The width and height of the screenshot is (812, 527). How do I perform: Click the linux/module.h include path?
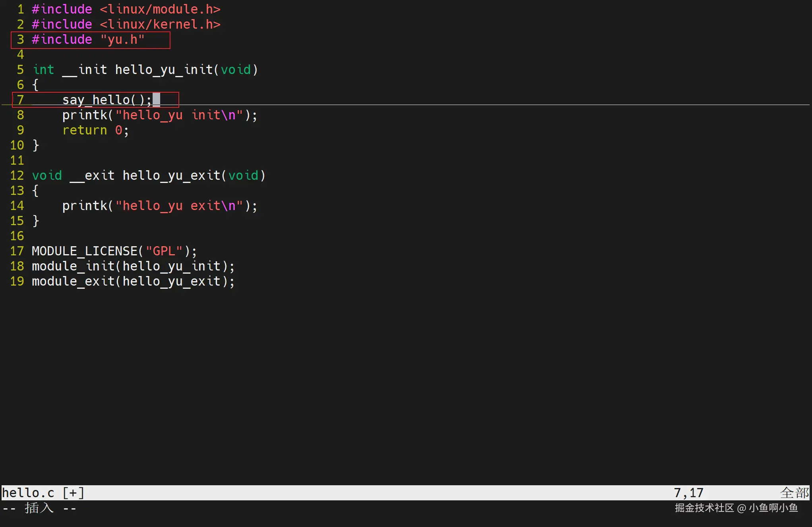160,9
